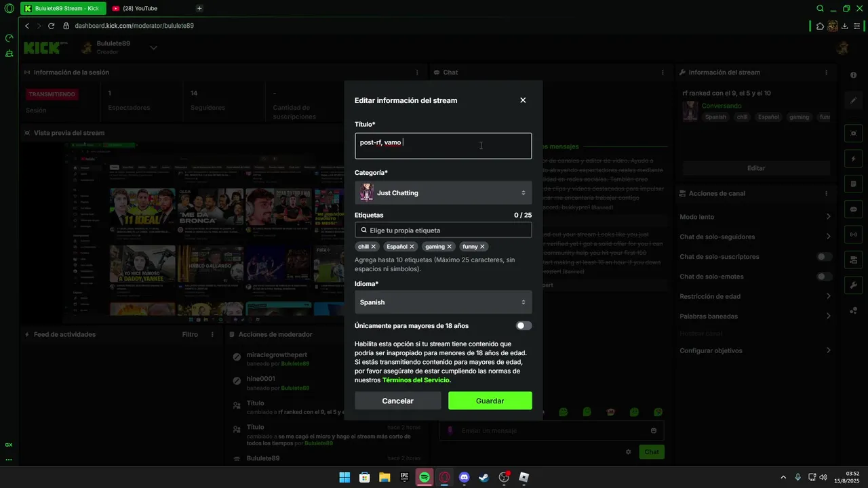Click the pencil edit icon in right sidebar

[x=853, y=100]
